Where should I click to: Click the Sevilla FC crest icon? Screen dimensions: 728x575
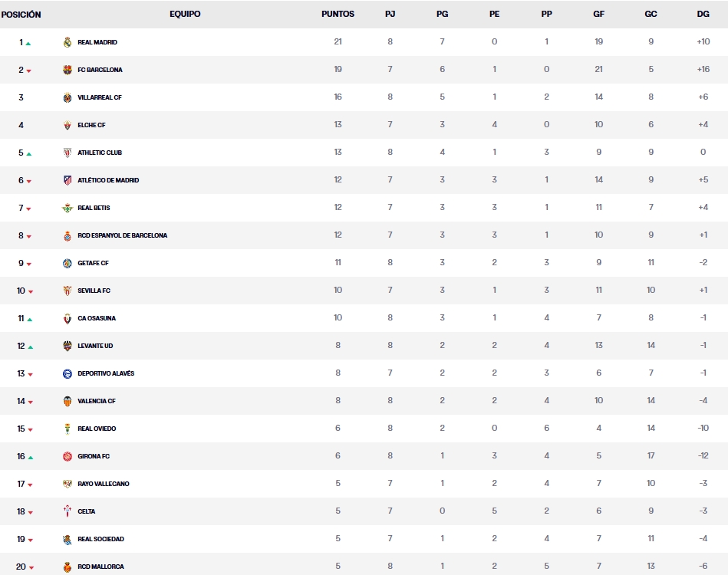click(x=68, y=291)
